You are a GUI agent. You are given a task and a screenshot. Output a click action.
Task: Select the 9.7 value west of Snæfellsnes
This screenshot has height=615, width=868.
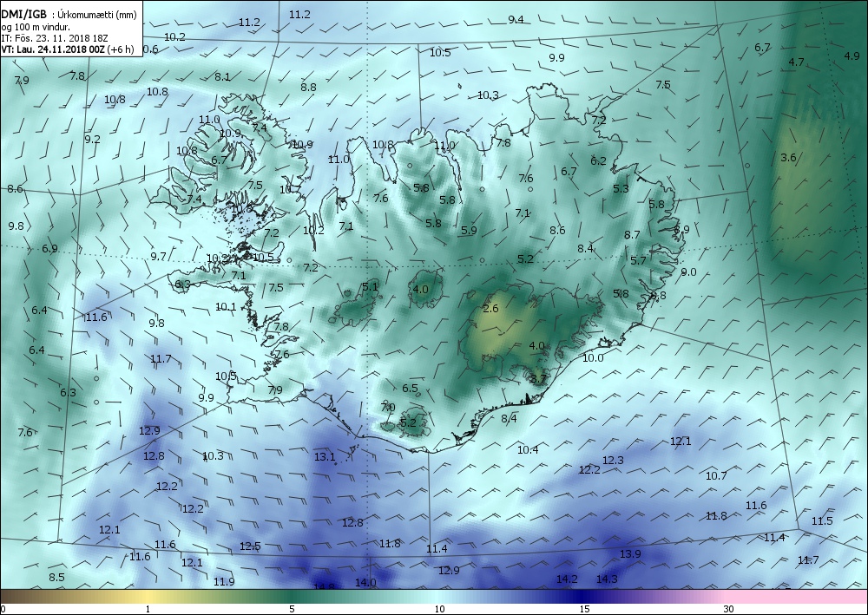point(158,257)
